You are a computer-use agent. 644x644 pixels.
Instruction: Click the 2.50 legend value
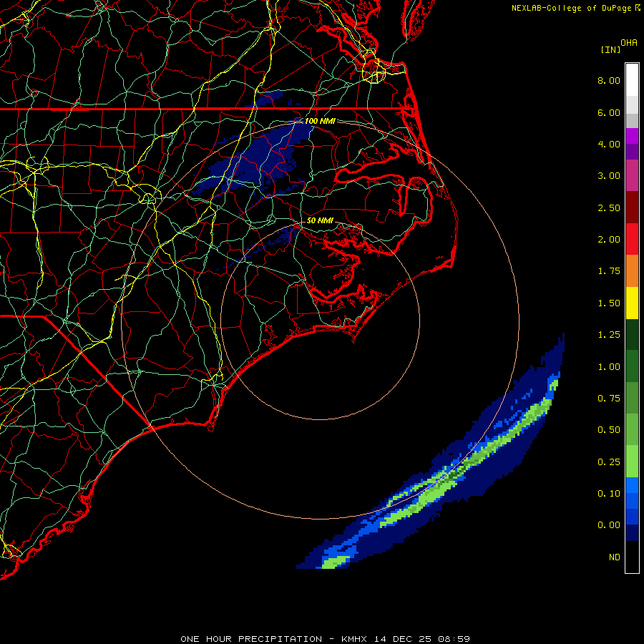point(609,208)
